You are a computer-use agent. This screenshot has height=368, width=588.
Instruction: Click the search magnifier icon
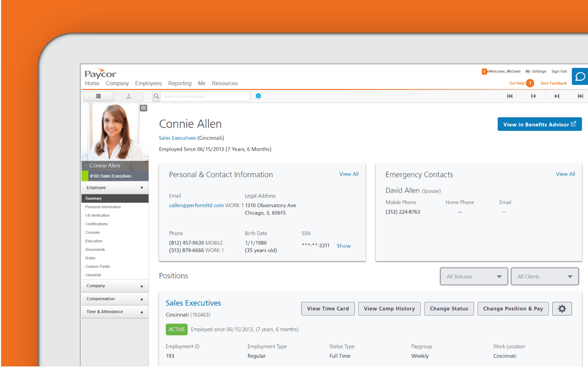tap(156, 96)
